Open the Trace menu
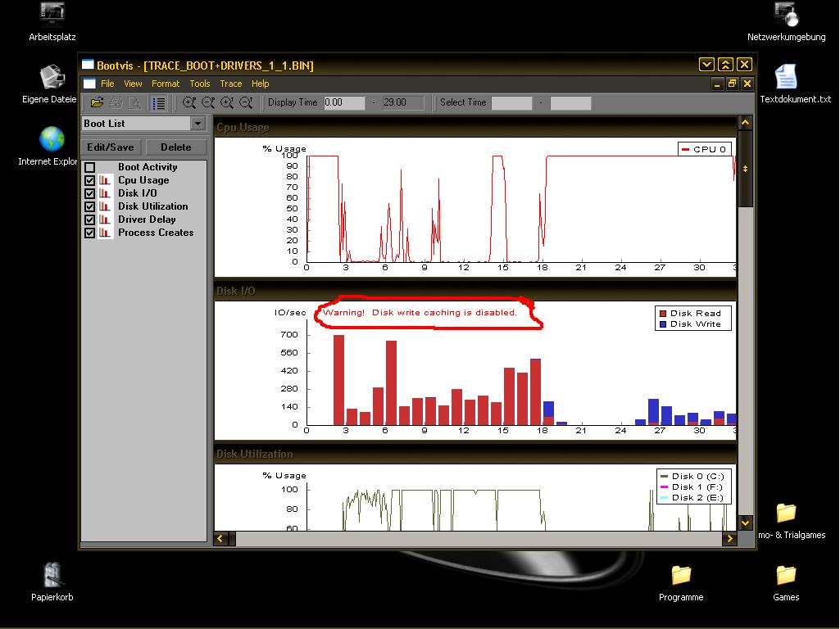 pyautogui.click(x=231, y=84)
